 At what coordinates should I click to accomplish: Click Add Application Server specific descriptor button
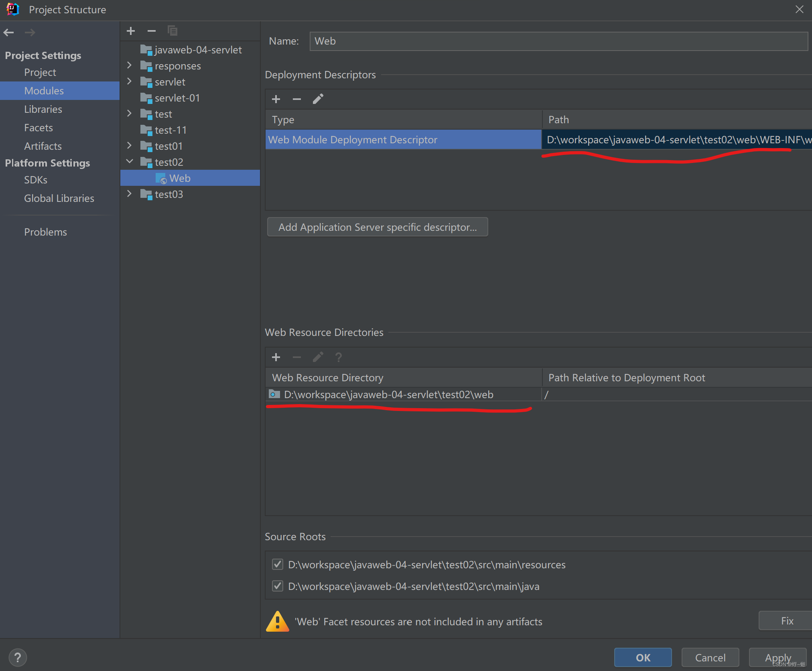378,227
